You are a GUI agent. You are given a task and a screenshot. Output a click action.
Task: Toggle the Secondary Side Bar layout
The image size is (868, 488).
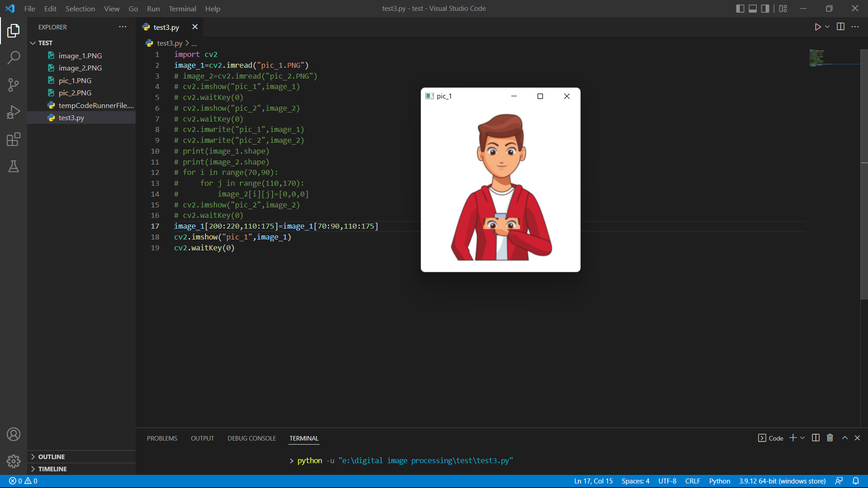point(765,9)
